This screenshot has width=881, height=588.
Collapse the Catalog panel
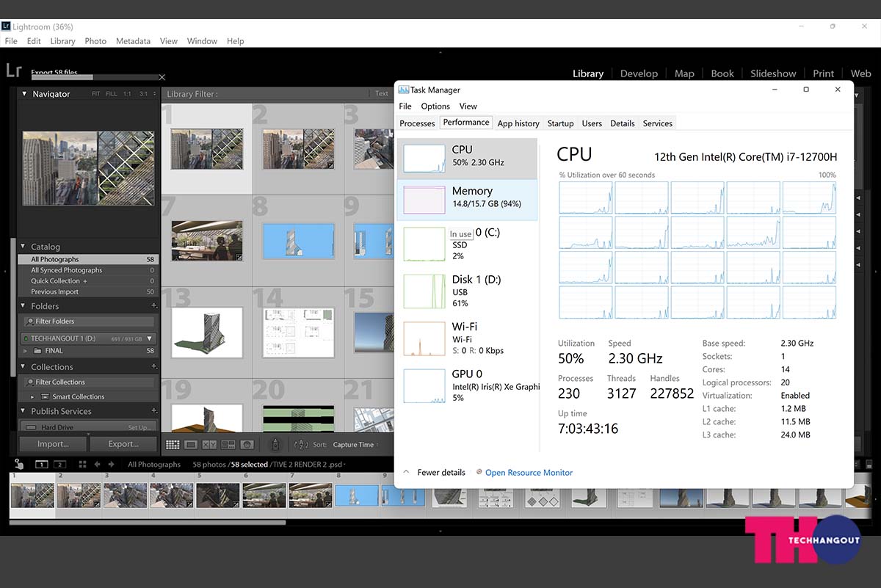click(x=23, y=247)
